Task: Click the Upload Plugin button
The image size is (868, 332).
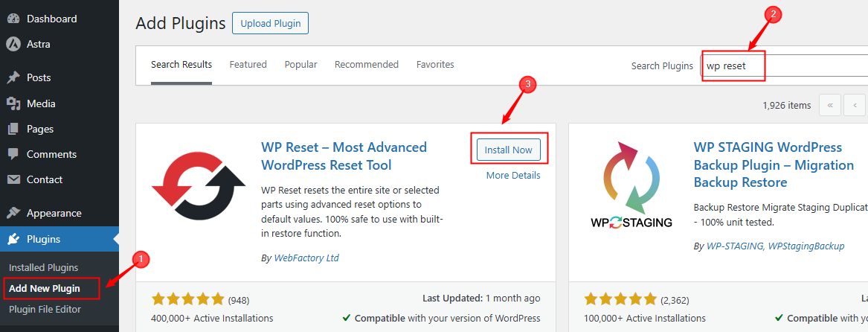Action: 270,23
